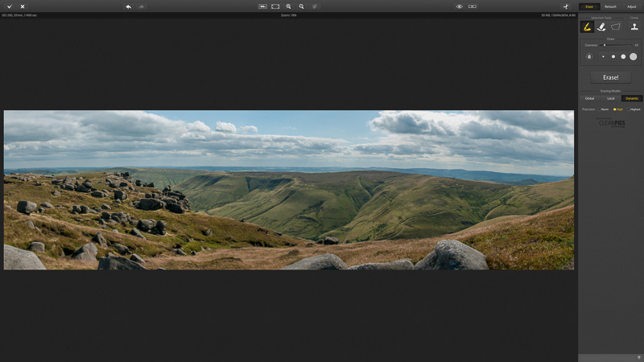Toggle side-by-side compare view
This screenshot has height=362, width=644.
point(473,6)
